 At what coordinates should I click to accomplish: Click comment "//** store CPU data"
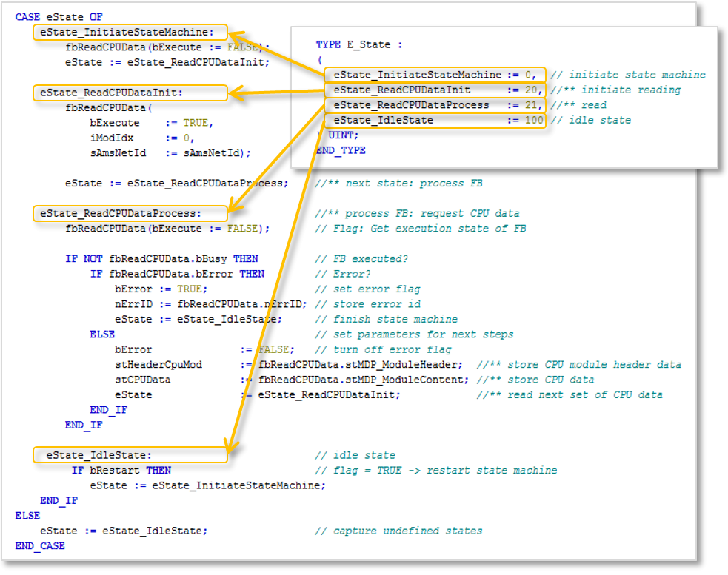[x=535, y=380]
